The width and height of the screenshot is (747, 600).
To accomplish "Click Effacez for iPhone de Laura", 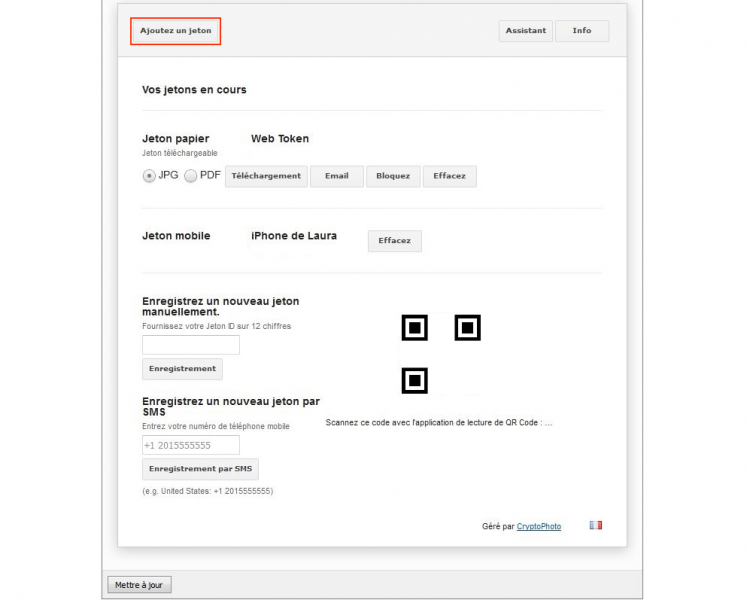I will pos(395,241).
